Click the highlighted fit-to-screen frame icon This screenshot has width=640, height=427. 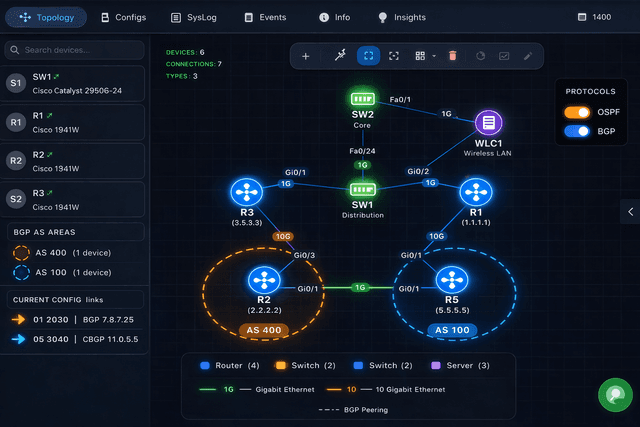click(368, 56)
